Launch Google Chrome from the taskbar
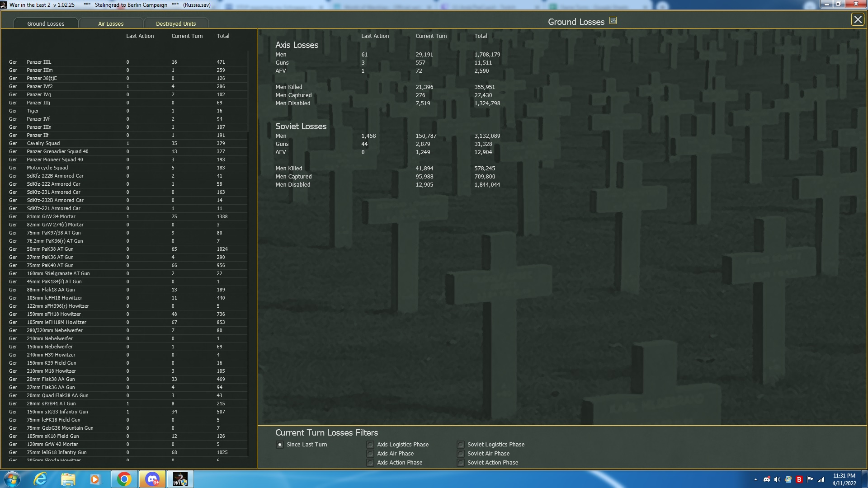Image resolution: width=868 pixels, height=488 pixels. click(124, 479)
